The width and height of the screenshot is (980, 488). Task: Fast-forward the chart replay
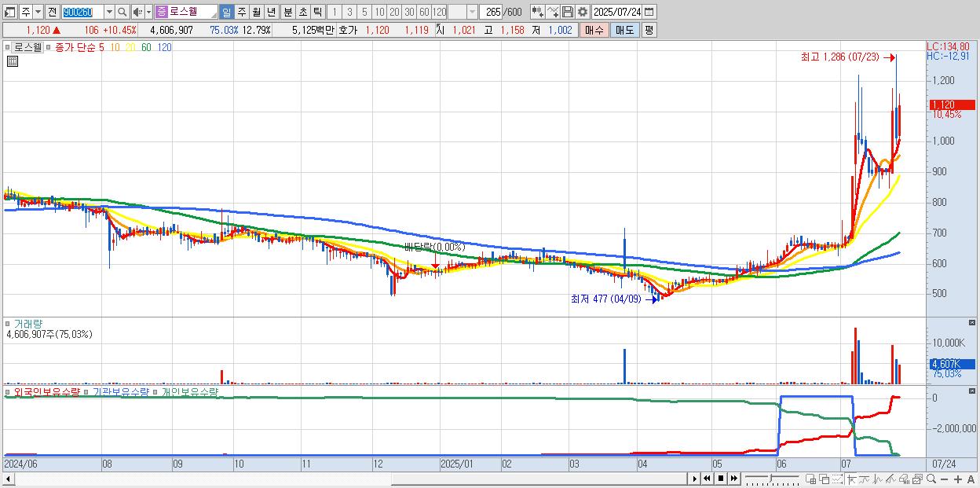click(733, 479)
